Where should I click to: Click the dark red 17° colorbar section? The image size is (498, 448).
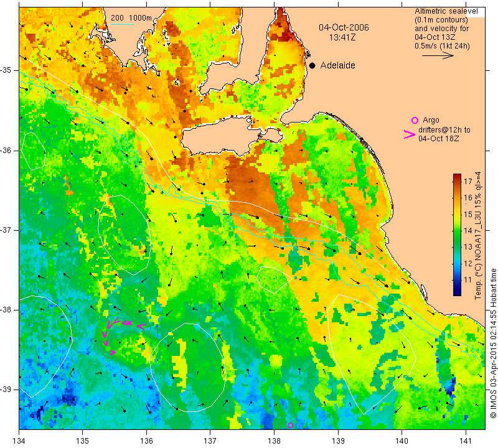click(x=457, y=182)
